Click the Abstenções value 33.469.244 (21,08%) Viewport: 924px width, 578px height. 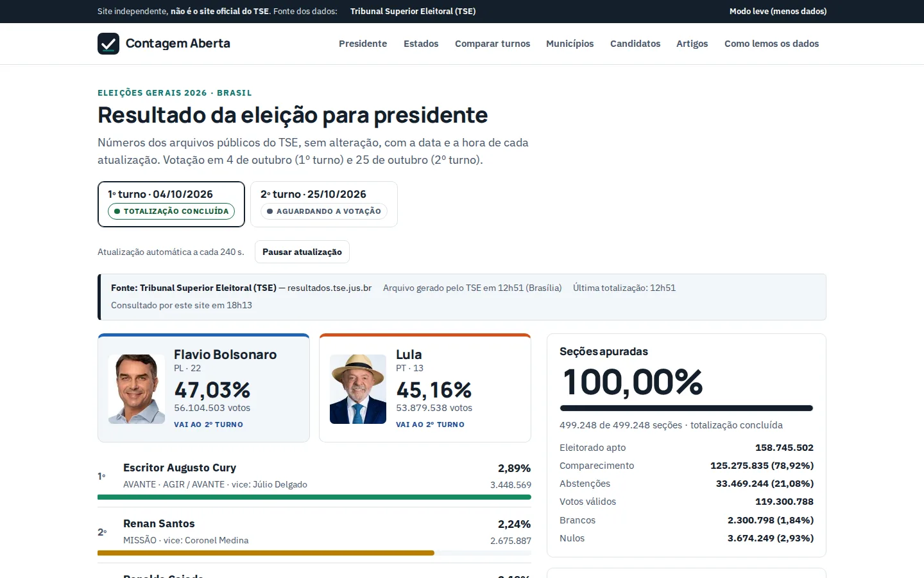point(765,484)
